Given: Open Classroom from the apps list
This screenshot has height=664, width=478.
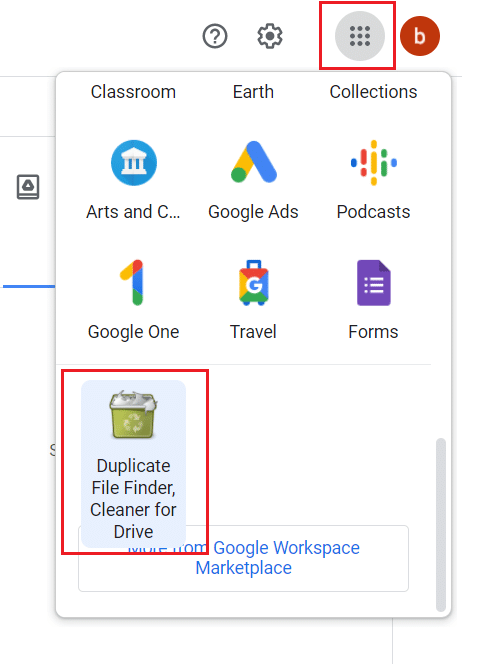Looking at the screenshot, I should pyautogui.click(x=133, y=92).
